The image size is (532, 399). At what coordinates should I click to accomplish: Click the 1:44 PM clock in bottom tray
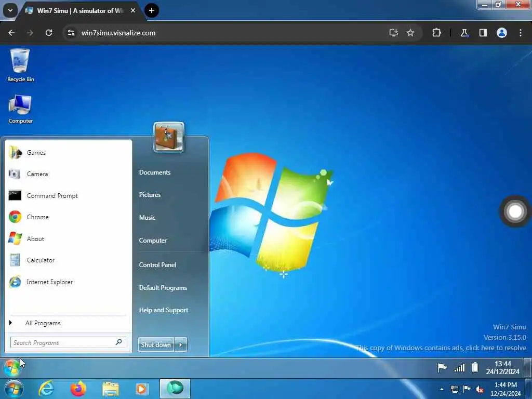point(506,389)
